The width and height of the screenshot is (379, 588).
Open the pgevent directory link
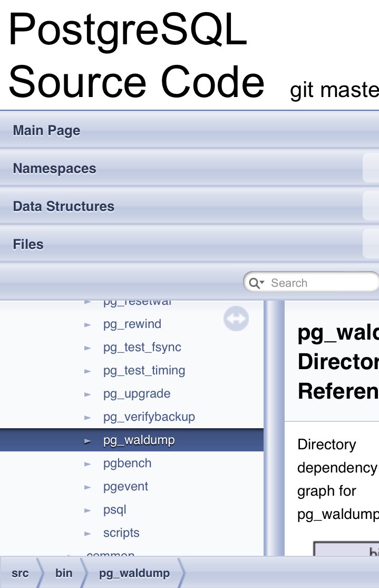[x=125, y=487]
